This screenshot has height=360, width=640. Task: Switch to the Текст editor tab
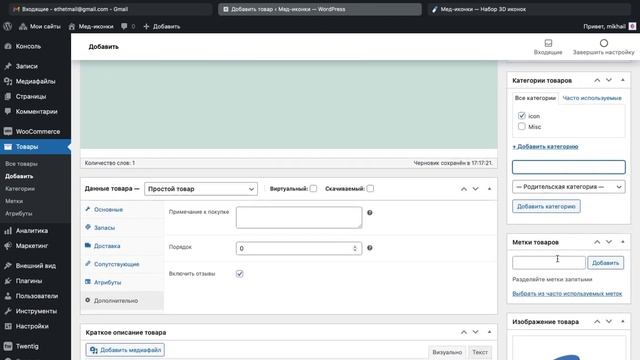point(480,352)
